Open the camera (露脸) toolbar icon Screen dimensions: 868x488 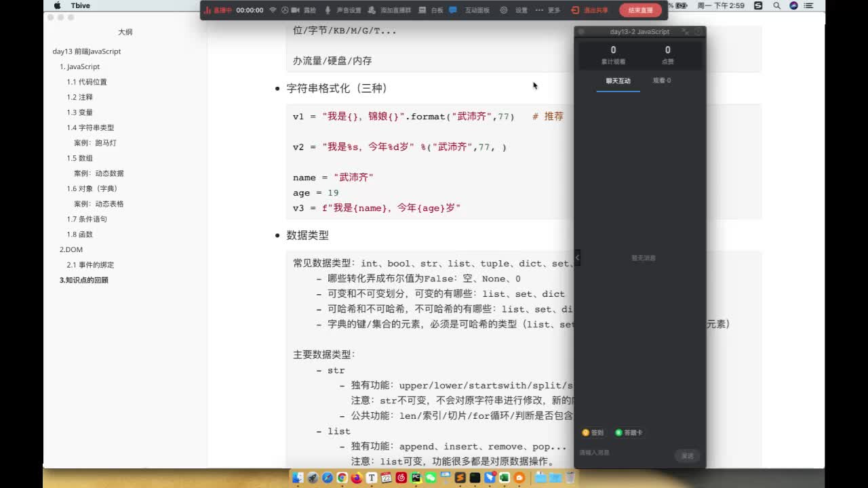click(294, 10)
